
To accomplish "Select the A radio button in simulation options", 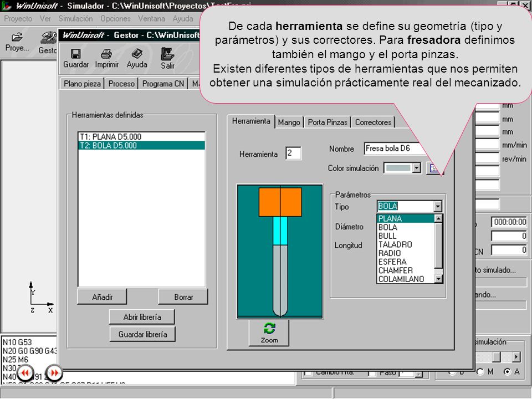I will pyautogui.click(x=507, y=372).
